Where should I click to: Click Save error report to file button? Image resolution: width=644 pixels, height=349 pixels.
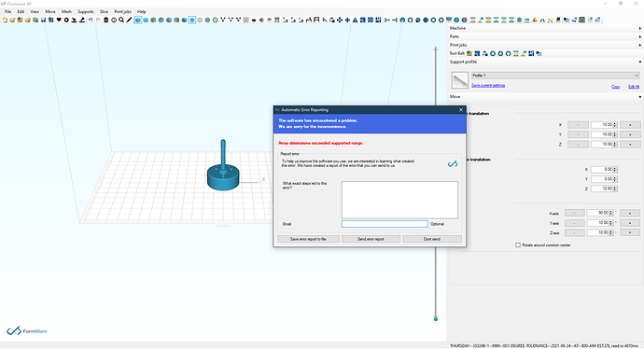(308, 239)
